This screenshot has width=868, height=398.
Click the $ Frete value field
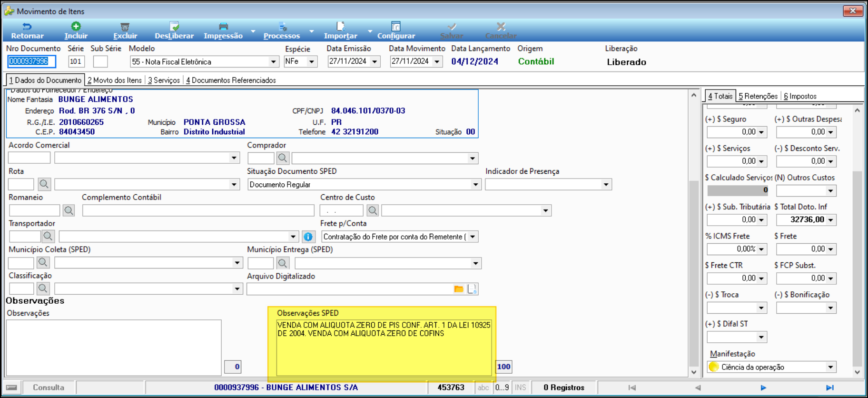click(x=806, y=249)
